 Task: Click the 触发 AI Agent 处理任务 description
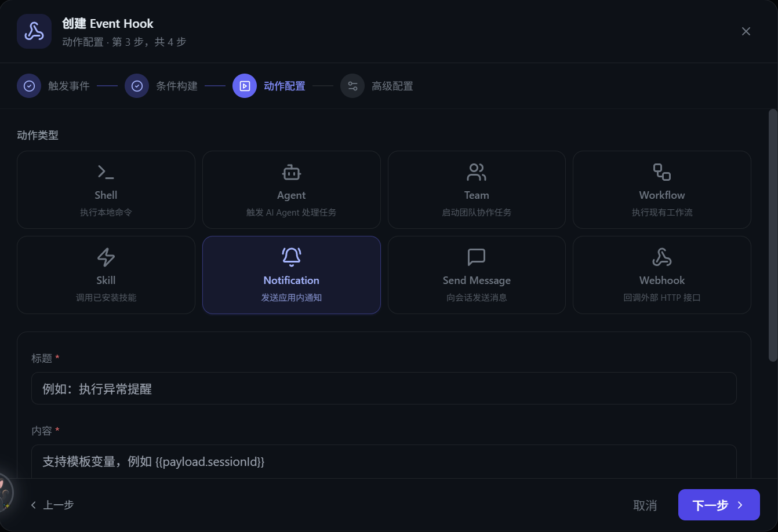click(292, 213)
